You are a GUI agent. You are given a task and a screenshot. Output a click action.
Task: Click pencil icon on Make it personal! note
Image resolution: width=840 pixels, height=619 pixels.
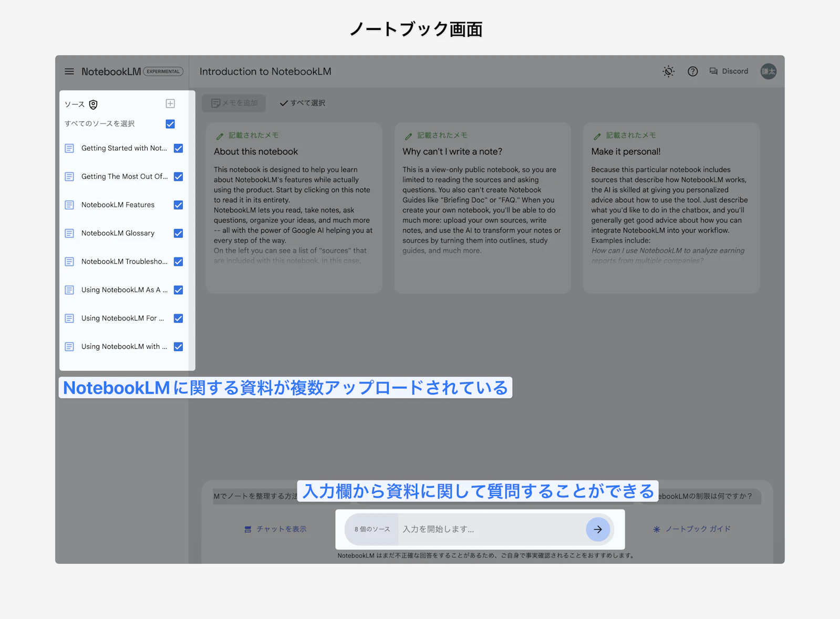click(x=597, y=136)
